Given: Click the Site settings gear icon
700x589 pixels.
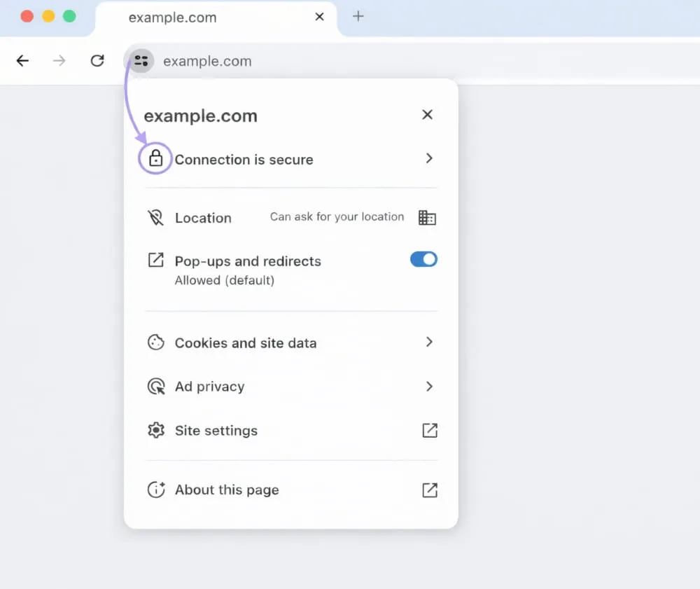Looking at the screenshot, I should point(156,431).
